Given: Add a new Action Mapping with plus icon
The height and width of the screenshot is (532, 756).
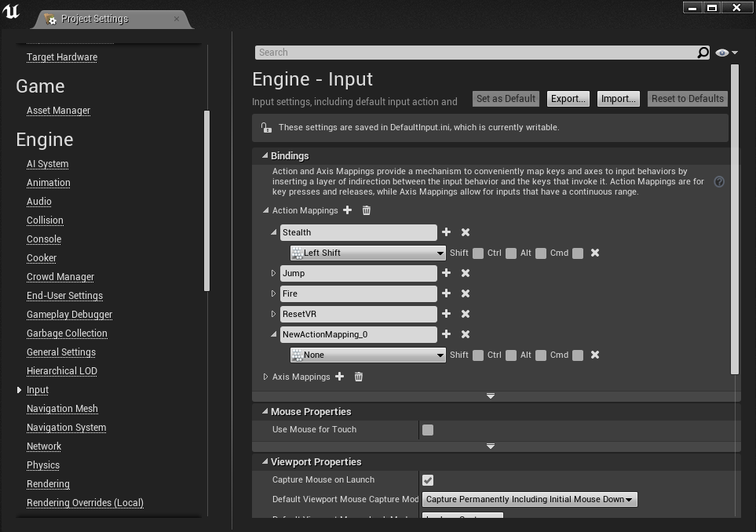Looking at the screenshot, I should (347, 210).
